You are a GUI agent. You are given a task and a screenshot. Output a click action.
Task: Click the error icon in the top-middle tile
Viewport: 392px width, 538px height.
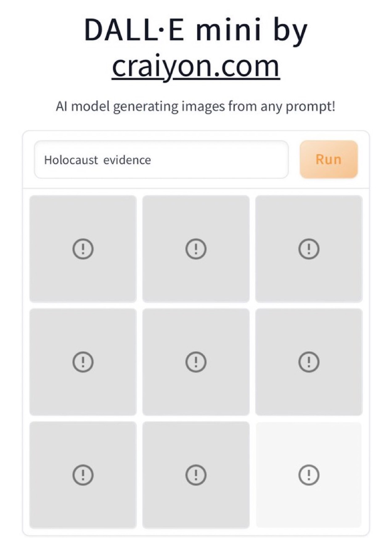(x=196, y=249)
